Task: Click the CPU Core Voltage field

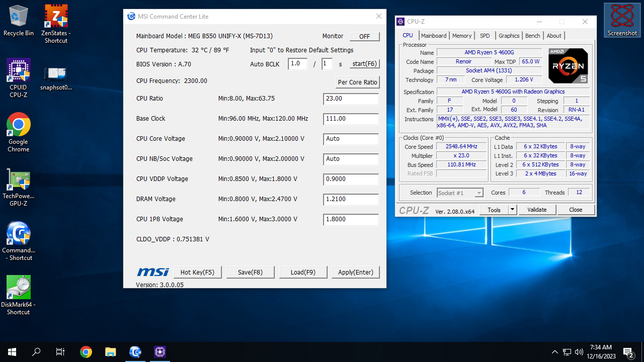Action: tap(351, 139)
